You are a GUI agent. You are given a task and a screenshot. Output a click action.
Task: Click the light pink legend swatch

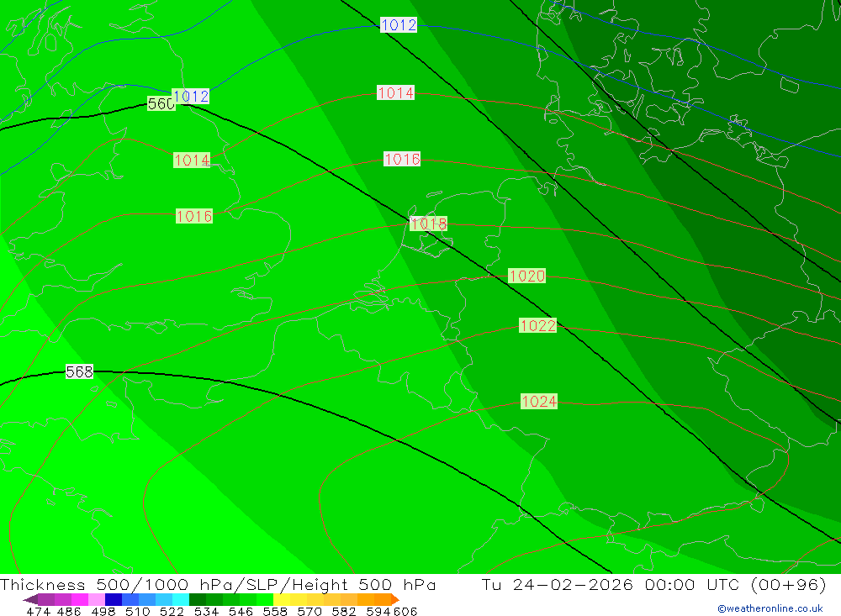[95, 599]
